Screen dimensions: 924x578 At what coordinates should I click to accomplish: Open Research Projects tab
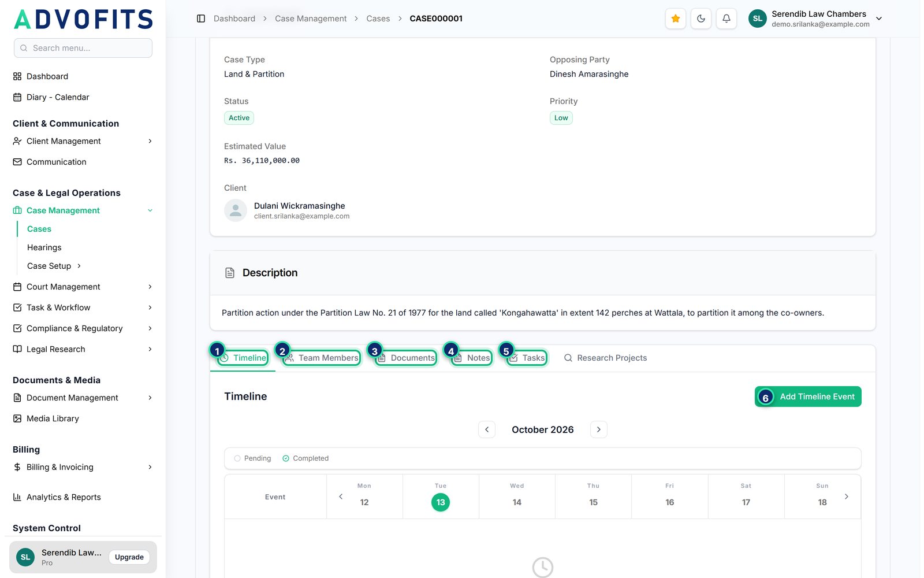pyautogui.click(x=605, y=358)
